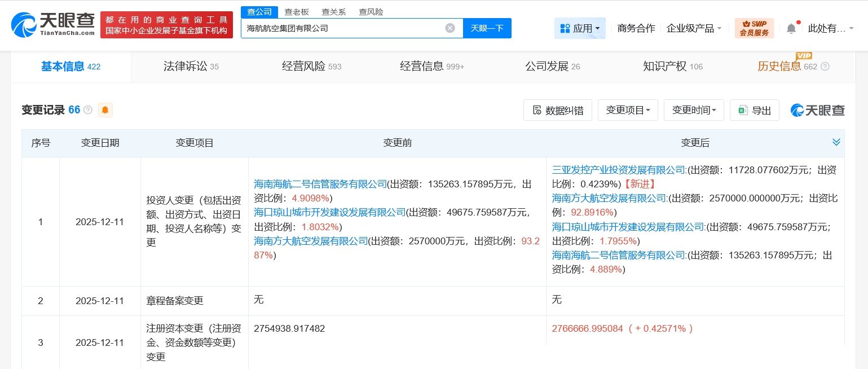This screenshot has width=868, height=369.
Task: Open 海南方大航空发展有限公司 link in 变更前 column
Action: coord(311,241)
